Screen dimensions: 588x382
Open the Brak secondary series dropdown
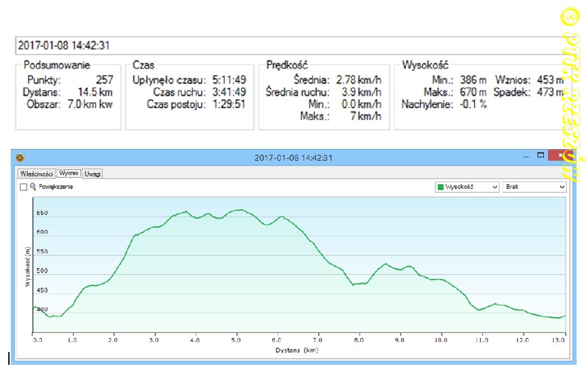pos(534,187)
